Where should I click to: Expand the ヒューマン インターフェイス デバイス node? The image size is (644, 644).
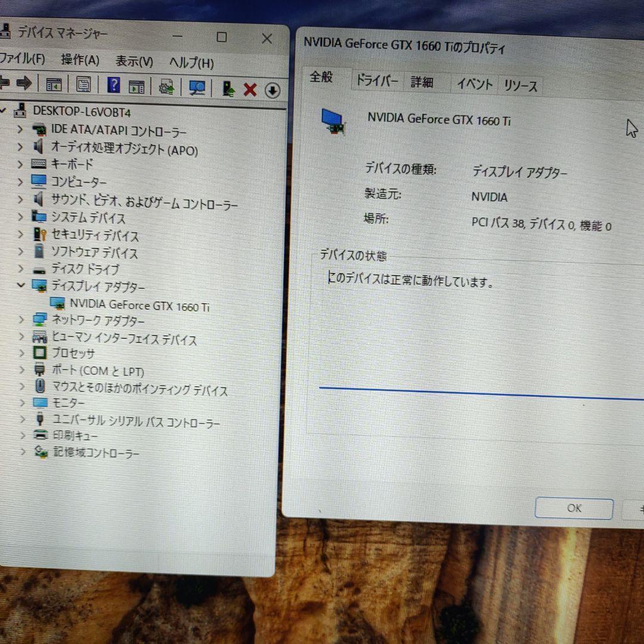coord(21,336)
